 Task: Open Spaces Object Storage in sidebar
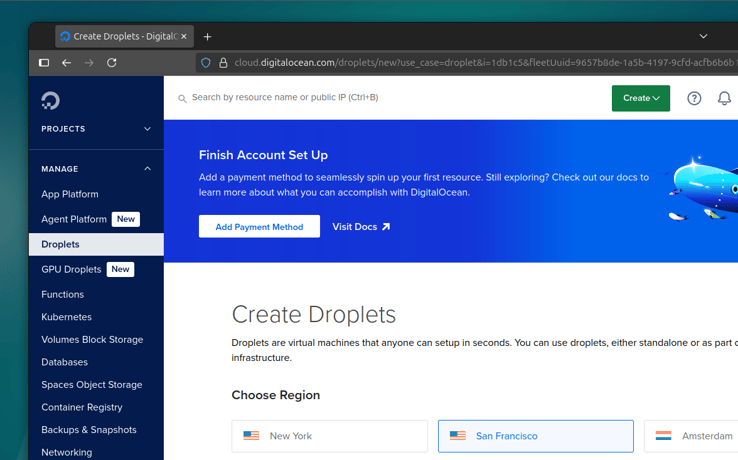pos(92,385)
